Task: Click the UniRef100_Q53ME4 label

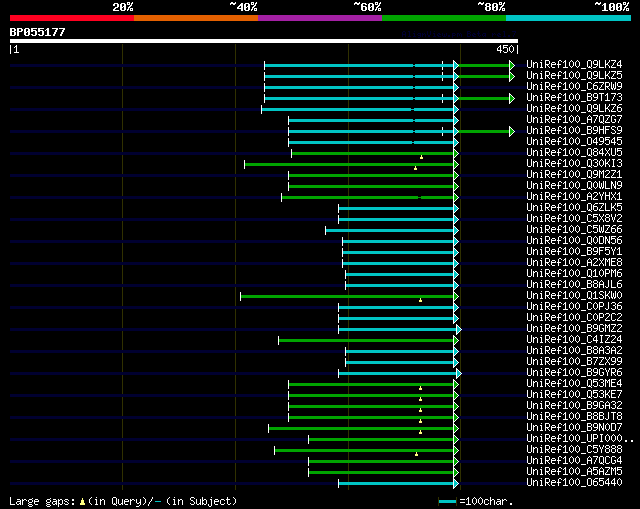Action: pyautogui.click(x=574, y=384)
